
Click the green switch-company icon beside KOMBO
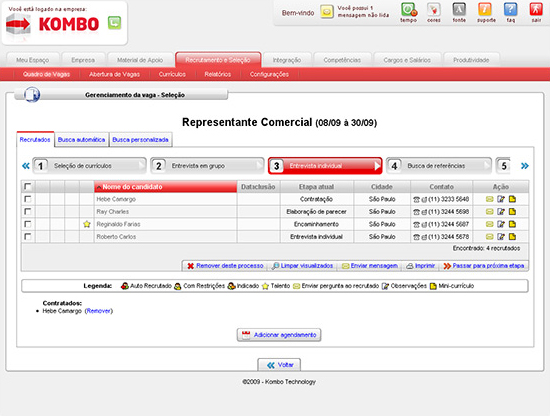coord(114,23)
